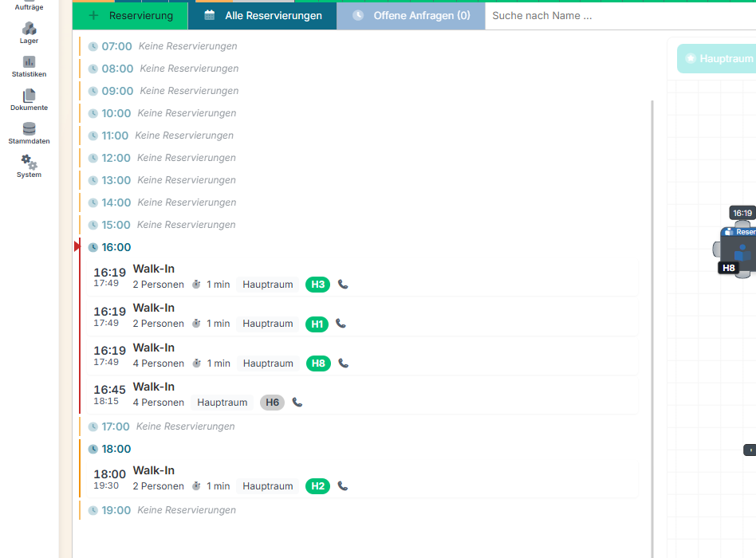Click '4 Personen' in the H8 reservation
Screen dimensions: 756x558
(x=159, y=363)
